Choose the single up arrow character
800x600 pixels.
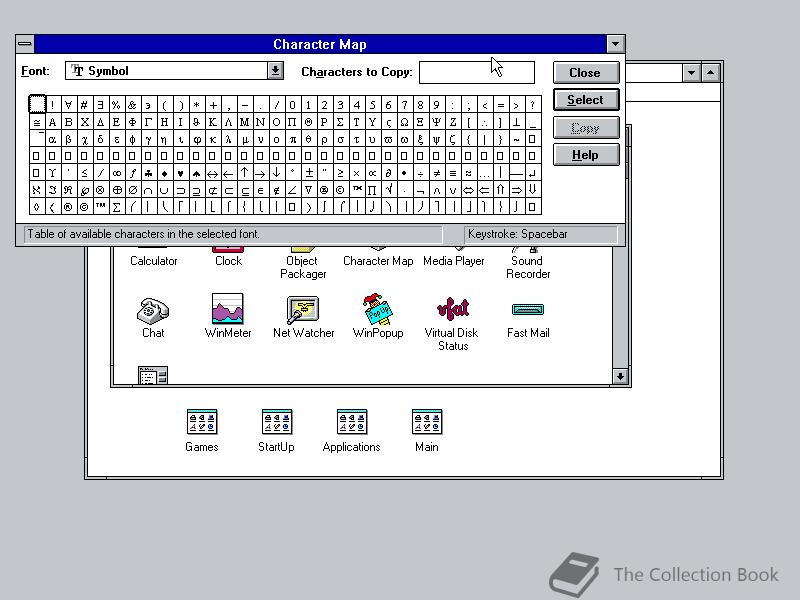click(244, 173)
